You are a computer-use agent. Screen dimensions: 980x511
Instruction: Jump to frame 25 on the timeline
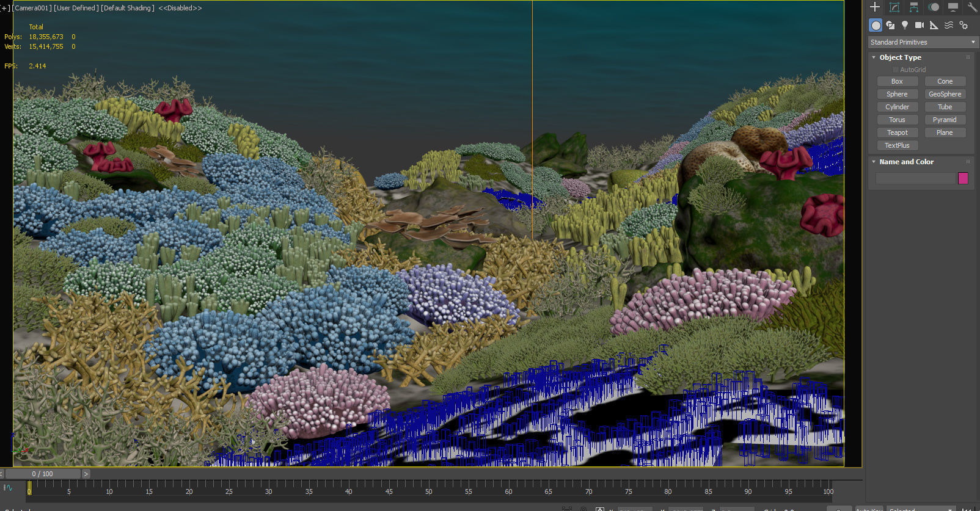pos(229,491)
